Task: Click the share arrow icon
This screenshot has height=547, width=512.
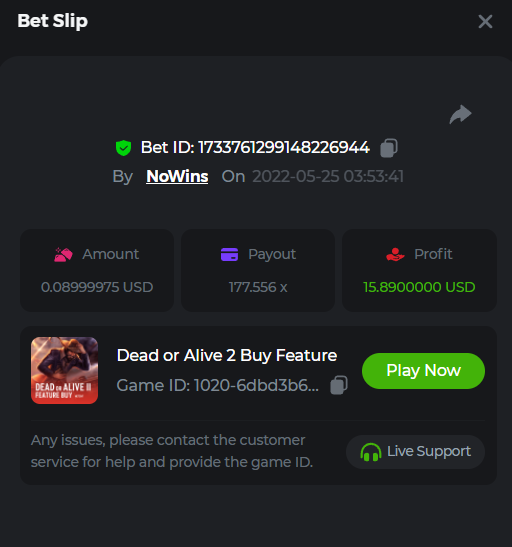Action: (x=460, y=114)
